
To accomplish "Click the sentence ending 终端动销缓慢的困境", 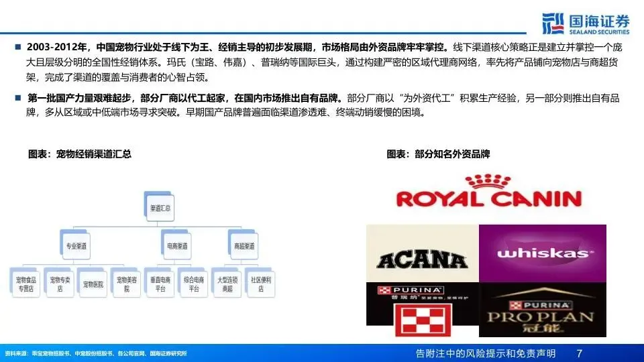I will pyautogui.click(x=306, y=113).
